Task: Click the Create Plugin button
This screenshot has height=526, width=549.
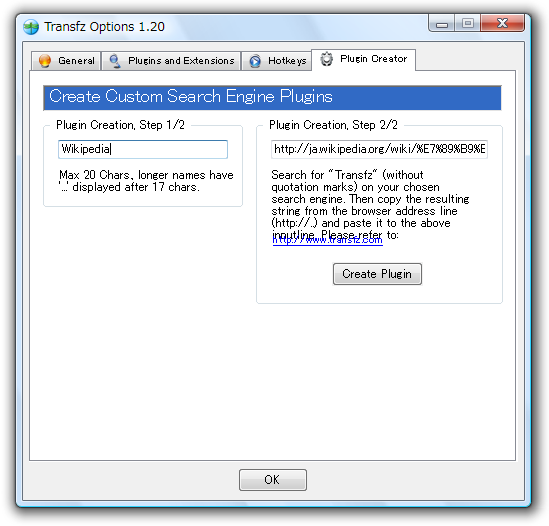Action: click(377, 274)
